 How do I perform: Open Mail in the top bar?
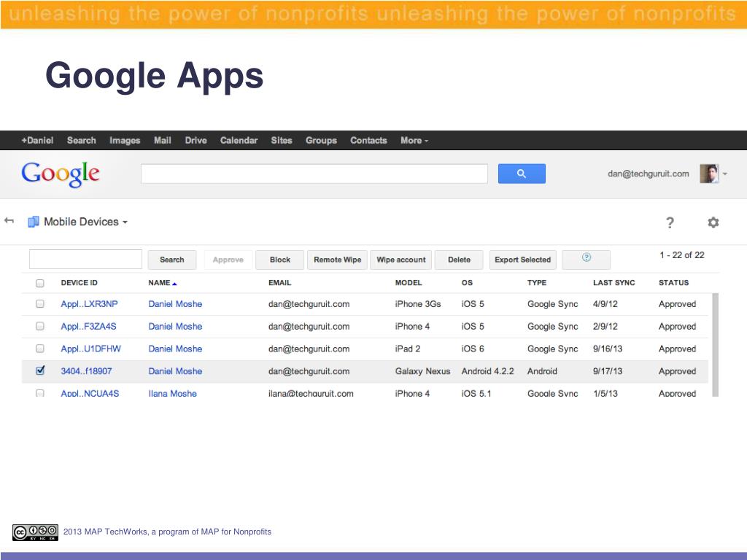pos(163,141)
